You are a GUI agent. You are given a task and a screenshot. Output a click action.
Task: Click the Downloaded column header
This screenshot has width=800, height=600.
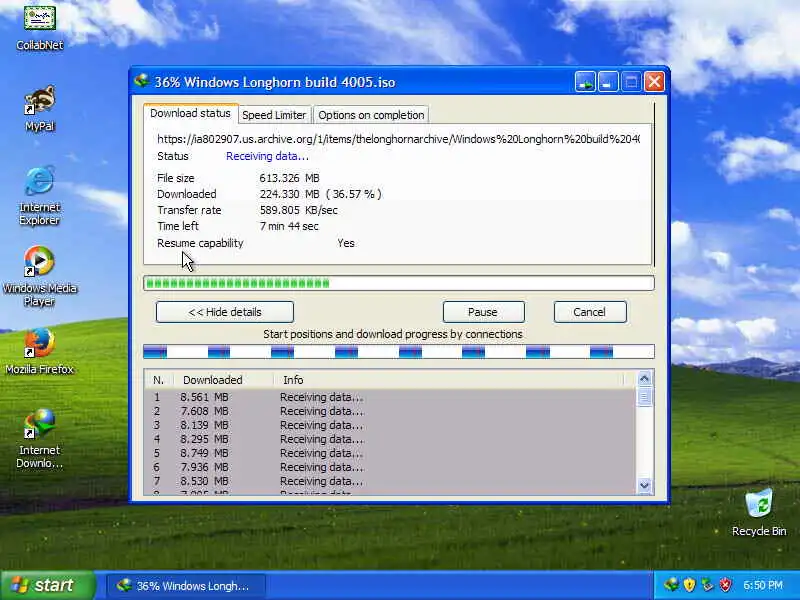tap(223, 380)
